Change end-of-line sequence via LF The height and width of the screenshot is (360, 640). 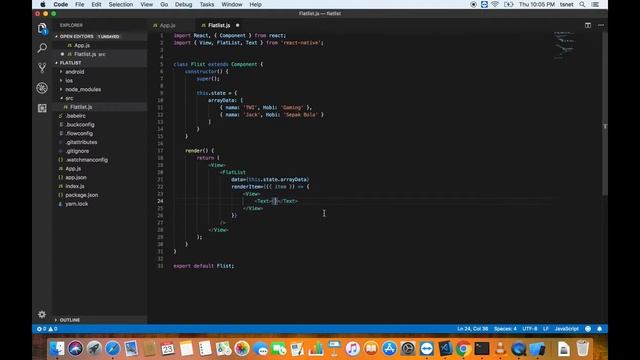[546, 329]
